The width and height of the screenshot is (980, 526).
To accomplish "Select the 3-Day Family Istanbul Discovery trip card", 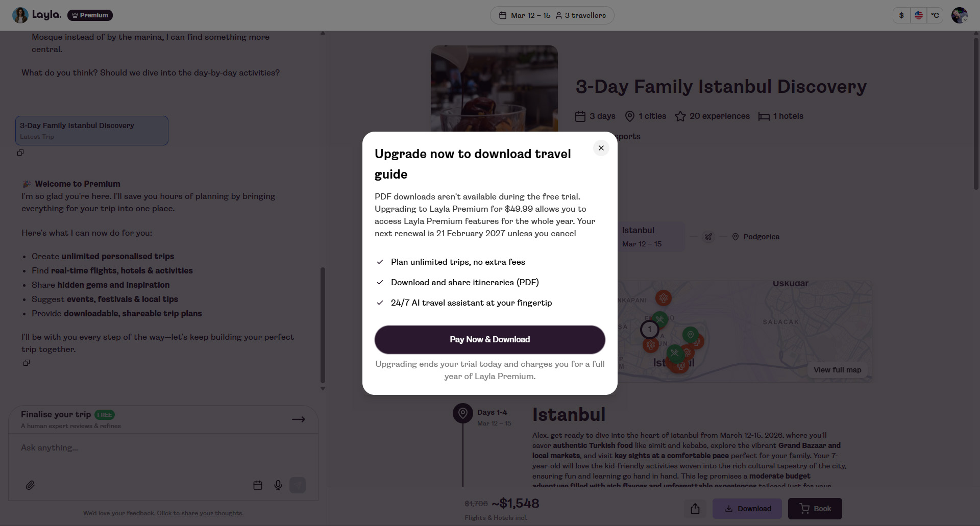I will coord(92,131).
